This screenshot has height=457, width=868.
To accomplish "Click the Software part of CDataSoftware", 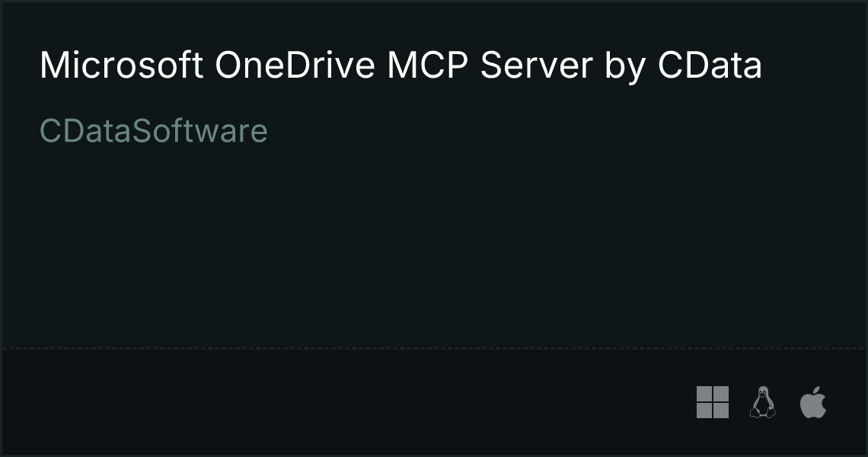I will (x=200, y=131).
